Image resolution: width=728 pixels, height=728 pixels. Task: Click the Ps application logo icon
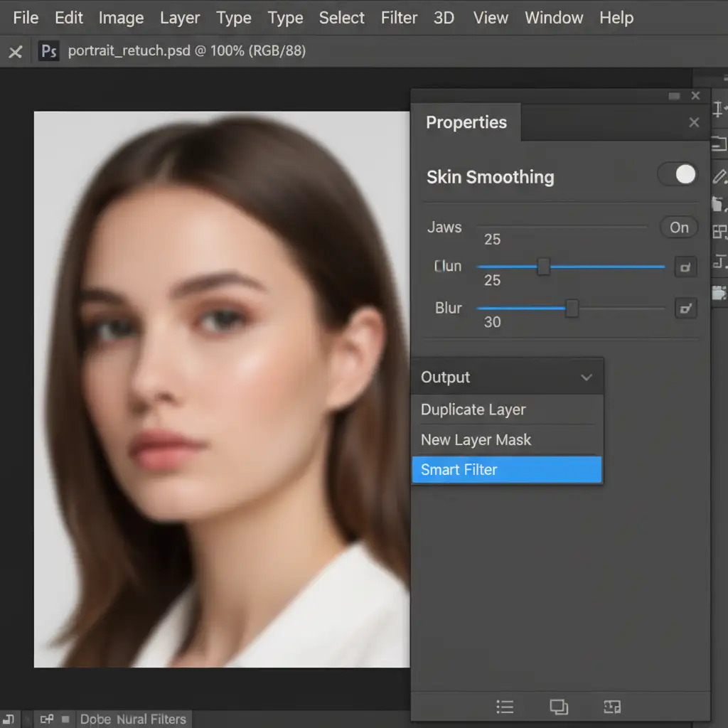click(49, 51)
